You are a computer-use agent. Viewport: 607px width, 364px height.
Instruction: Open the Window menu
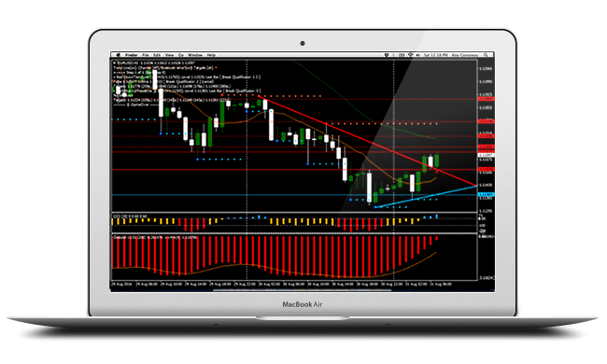pyautogui.click(x=195, y=55)
